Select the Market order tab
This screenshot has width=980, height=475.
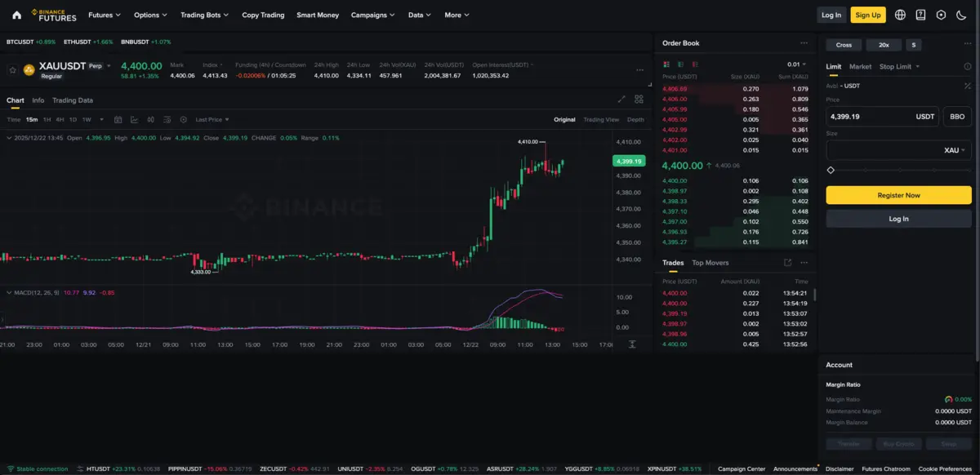860,67
